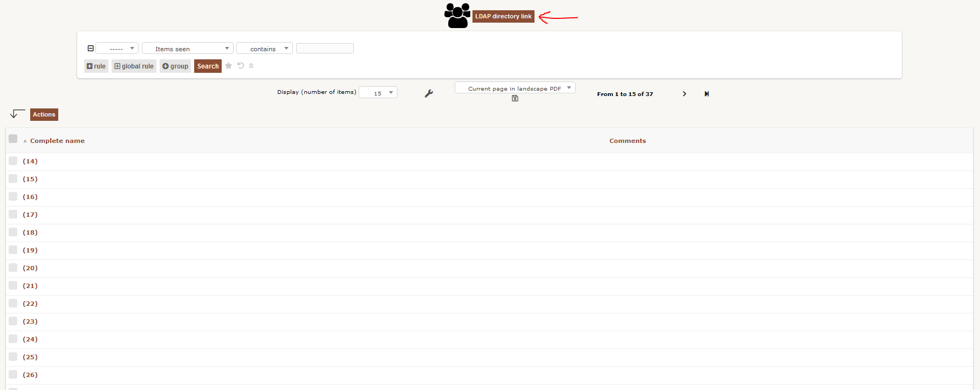Viewport: 980px width, 390px height.
Task: Open the '-----' logical operator dropdown
Action: pos(117,48)
